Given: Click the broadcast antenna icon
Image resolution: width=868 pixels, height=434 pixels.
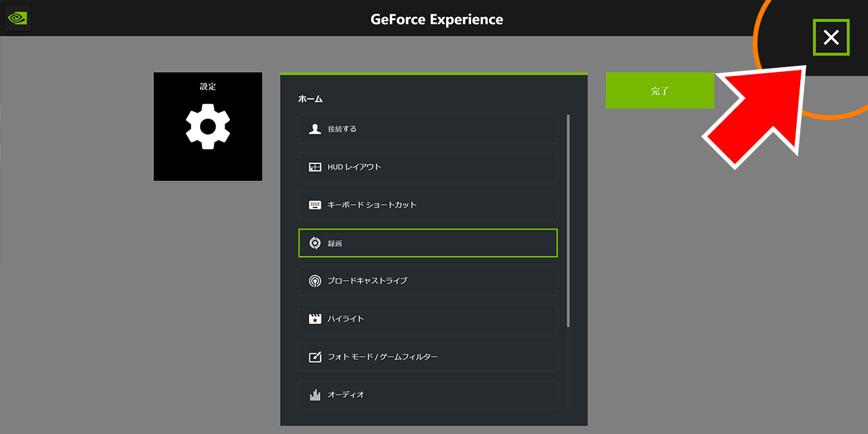Looking at the screenshot, I should [x=315, y=281].
